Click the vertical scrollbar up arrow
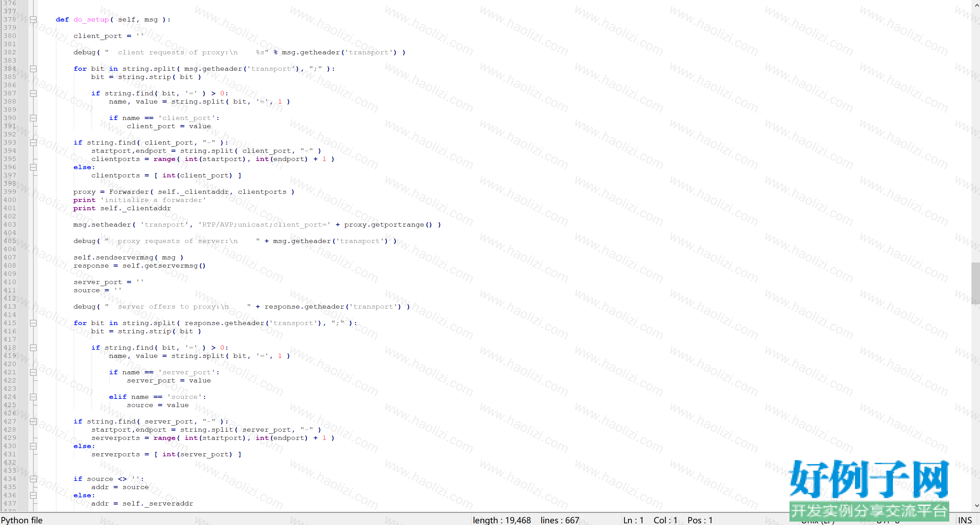The width and height of the screenshot is (980, 525). [976, 5]
